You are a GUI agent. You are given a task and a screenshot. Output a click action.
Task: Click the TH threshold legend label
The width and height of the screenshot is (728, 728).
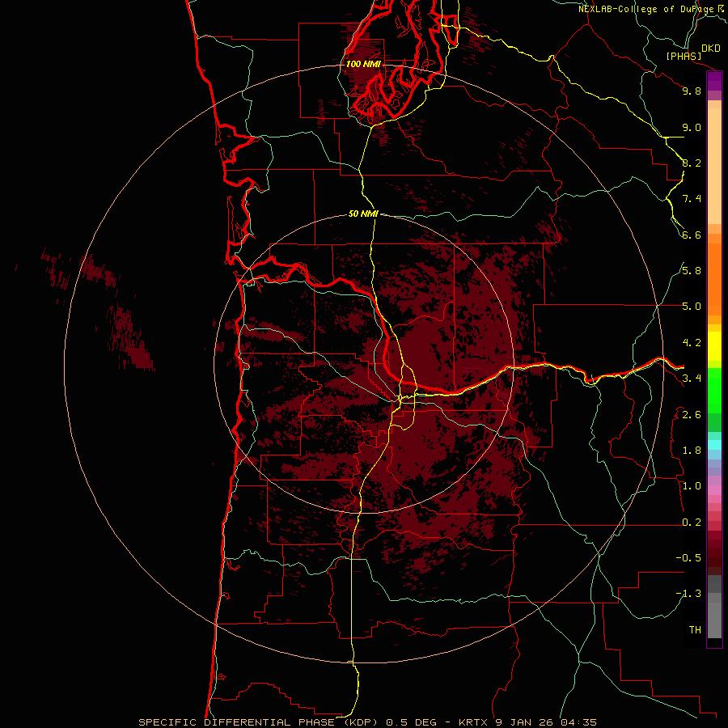(695, 630)
